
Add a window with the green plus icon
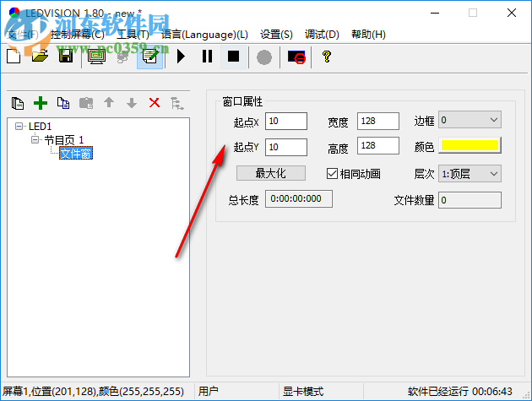pos(41,103)
